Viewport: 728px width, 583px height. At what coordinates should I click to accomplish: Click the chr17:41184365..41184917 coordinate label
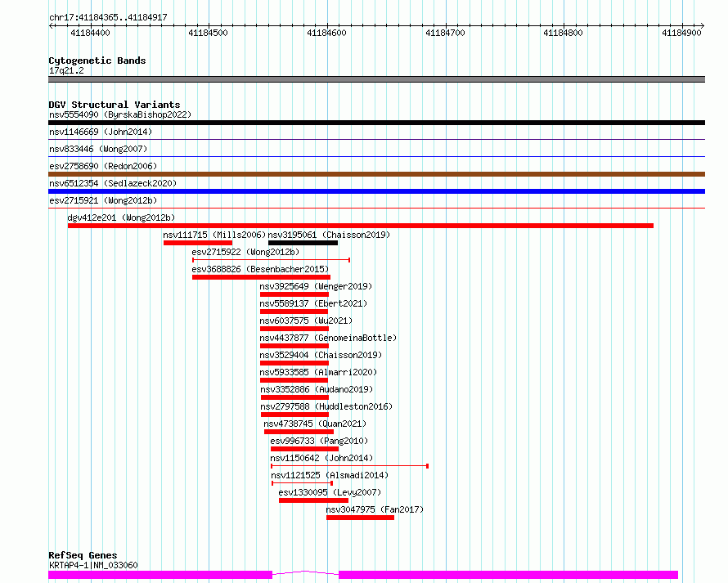[x=108, y=17]
